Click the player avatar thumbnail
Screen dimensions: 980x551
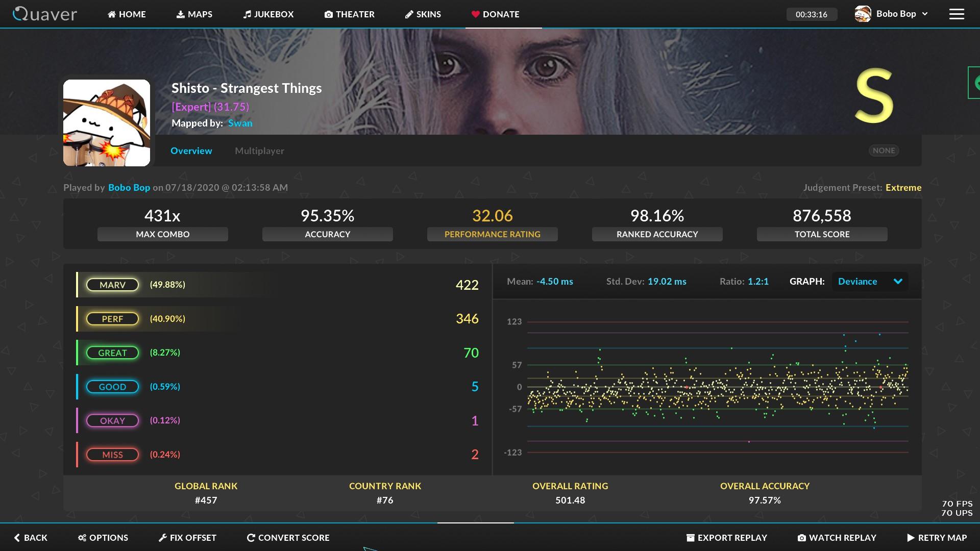point(107,123)
